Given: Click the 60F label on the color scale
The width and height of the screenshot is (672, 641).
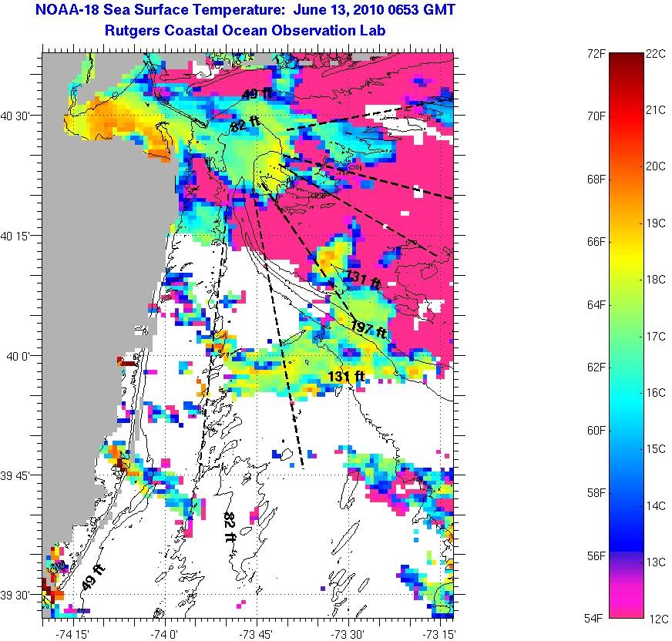Looking at the screenshot, I should click(x=596, y=430).
